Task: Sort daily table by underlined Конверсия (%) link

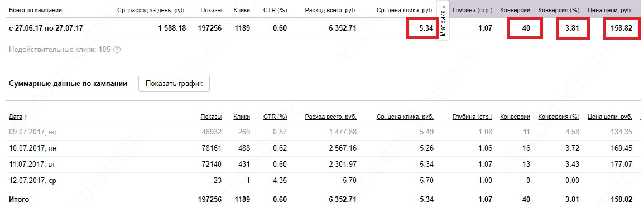Action: pyautogui.click(x=559, y=117)
